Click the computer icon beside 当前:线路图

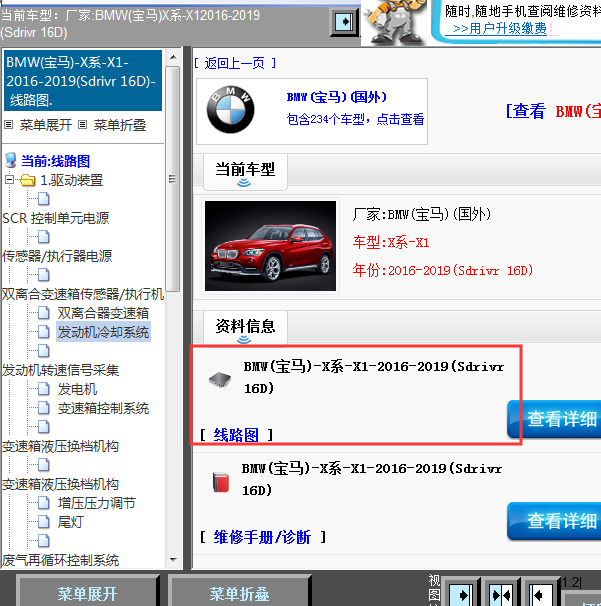[11, 160]
